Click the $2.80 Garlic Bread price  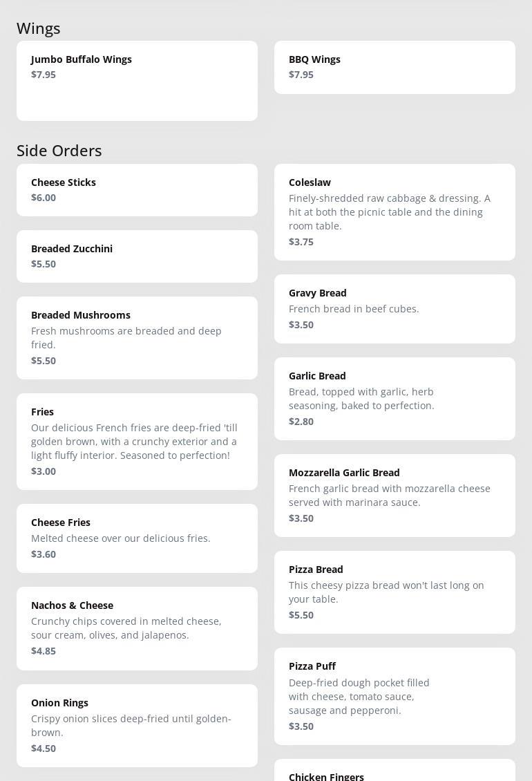coord(301,422)
